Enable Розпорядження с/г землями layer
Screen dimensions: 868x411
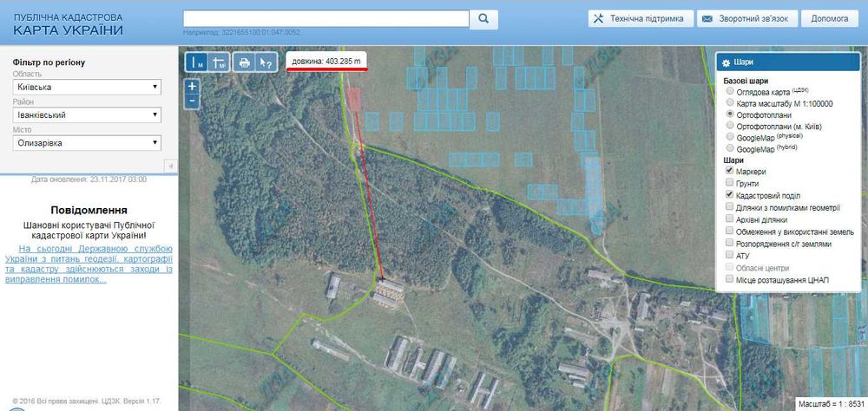coord(730,244)
